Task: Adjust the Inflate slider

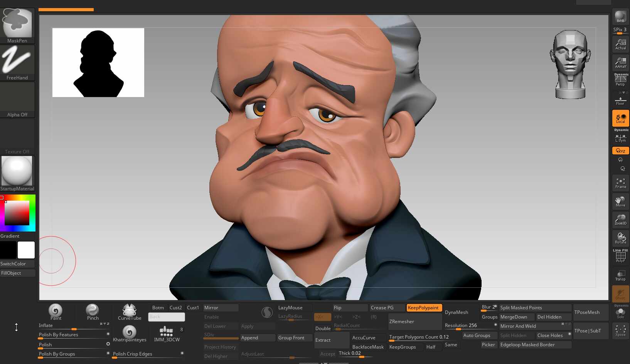Action: 74,326
